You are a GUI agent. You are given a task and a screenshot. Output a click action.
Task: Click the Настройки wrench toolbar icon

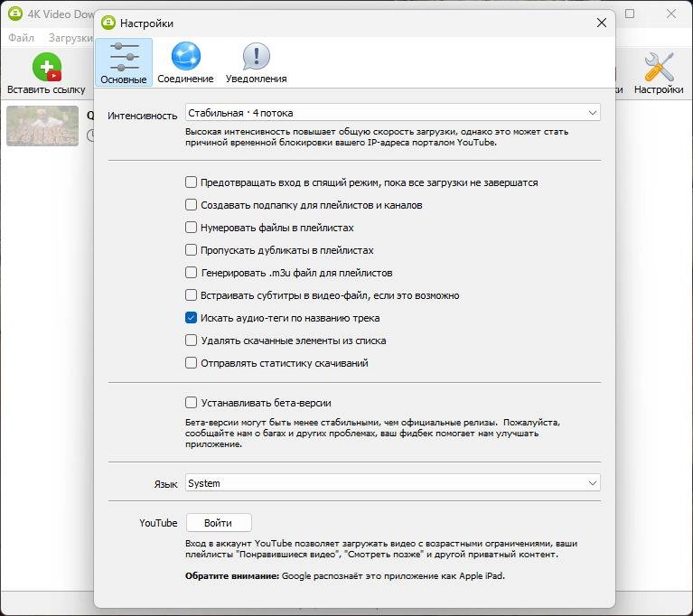(659, 67)
